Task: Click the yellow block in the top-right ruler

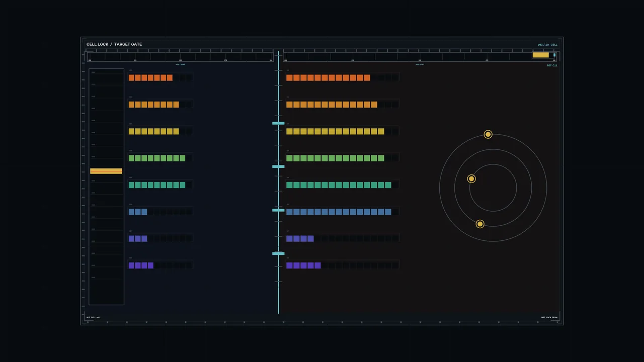Action: (x=541, y=55)
